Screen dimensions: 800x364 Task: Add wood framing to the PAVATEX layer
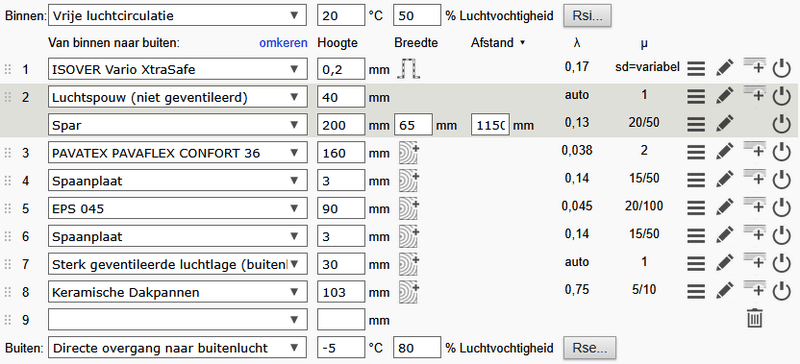click(x=408, y=153)
